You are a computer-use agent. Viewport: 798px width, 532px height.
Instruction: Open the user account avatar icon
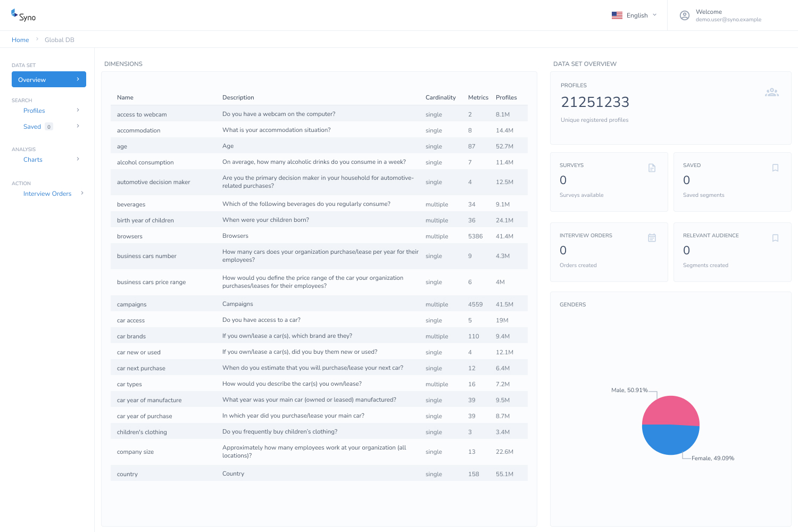[685, 15]
